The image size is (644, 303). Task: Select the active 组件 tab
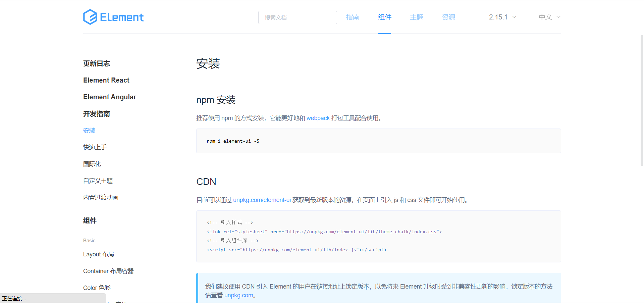(x=384, y=17)
